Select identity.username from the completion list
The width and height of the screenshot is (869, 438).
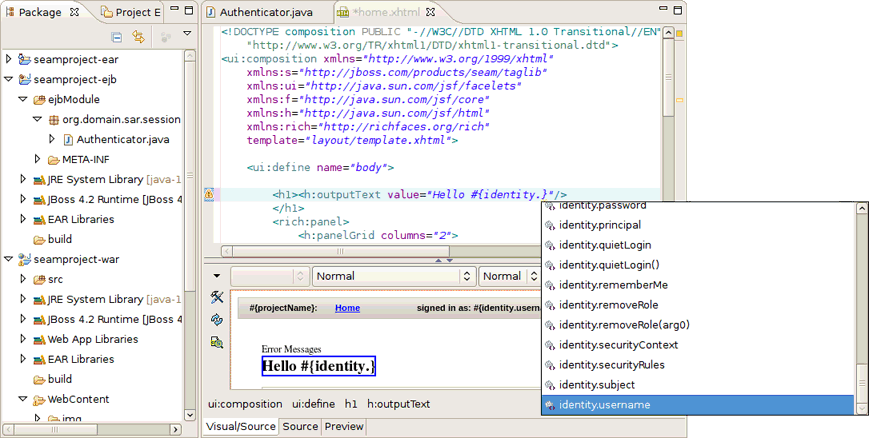698,405
